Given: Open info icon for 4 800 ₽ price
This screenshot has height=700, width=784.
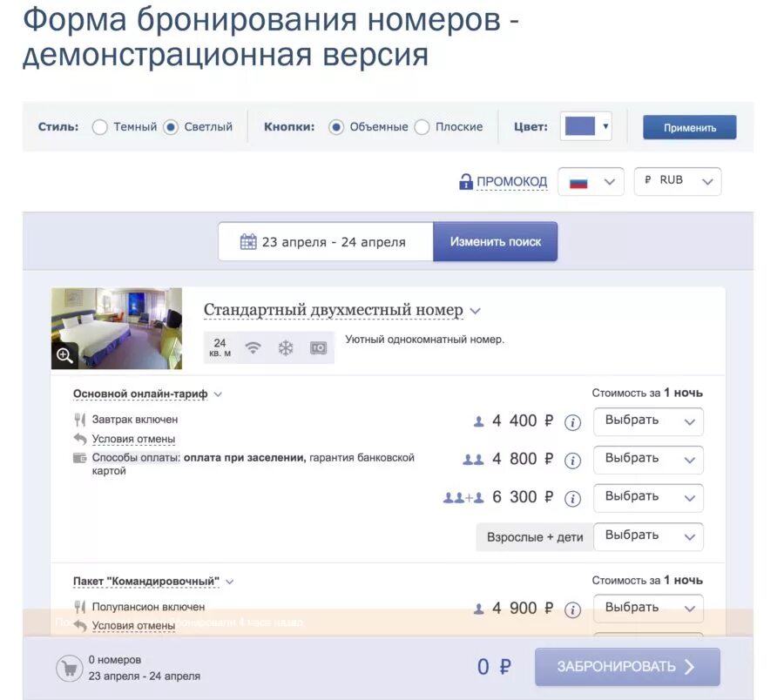Looking at the screenshot, I should (572, 461).
